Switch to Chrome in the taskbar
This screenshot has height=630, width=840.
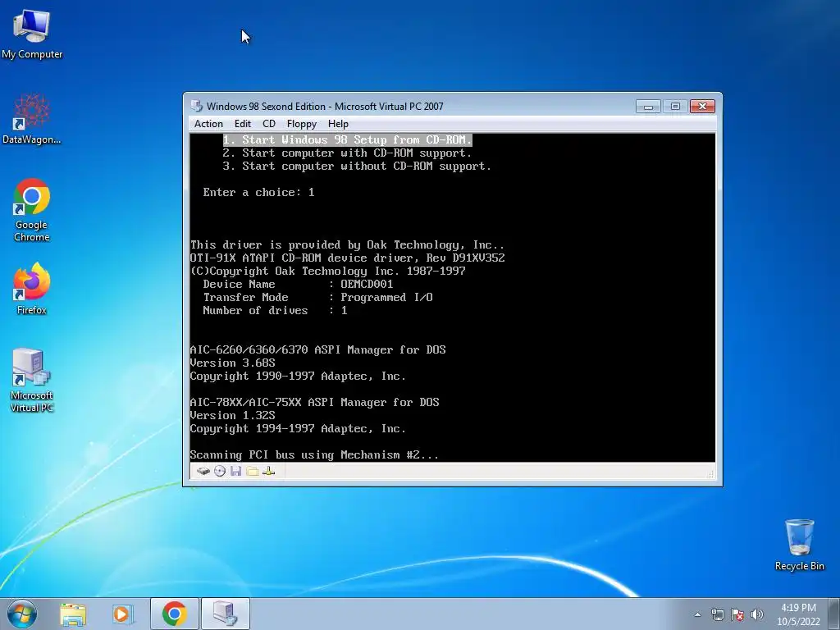click(174, 614)
